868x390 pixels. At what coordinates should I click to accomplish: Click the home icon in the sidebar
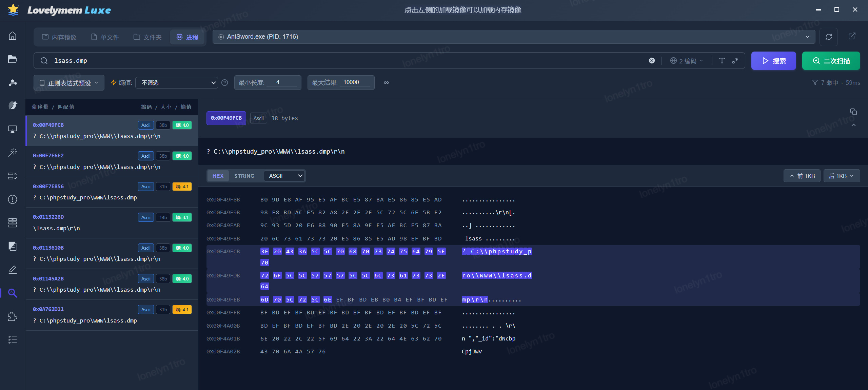click(x=13, y=36)
